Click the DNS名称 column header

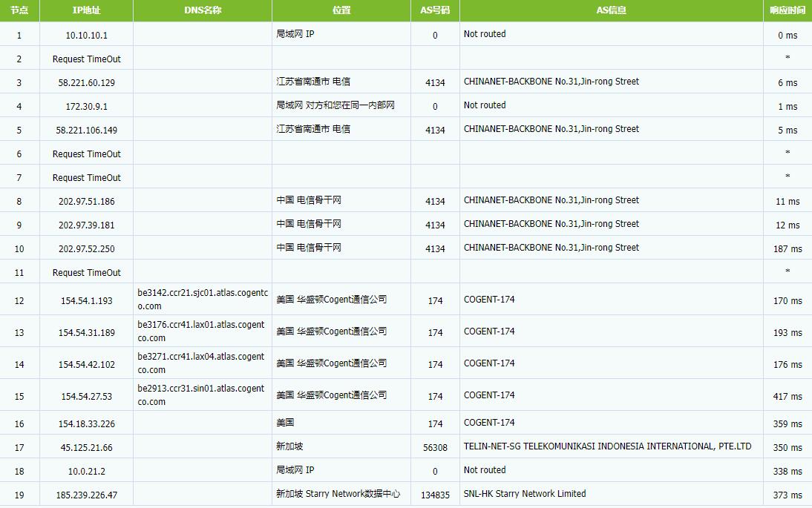click(203, 10)
